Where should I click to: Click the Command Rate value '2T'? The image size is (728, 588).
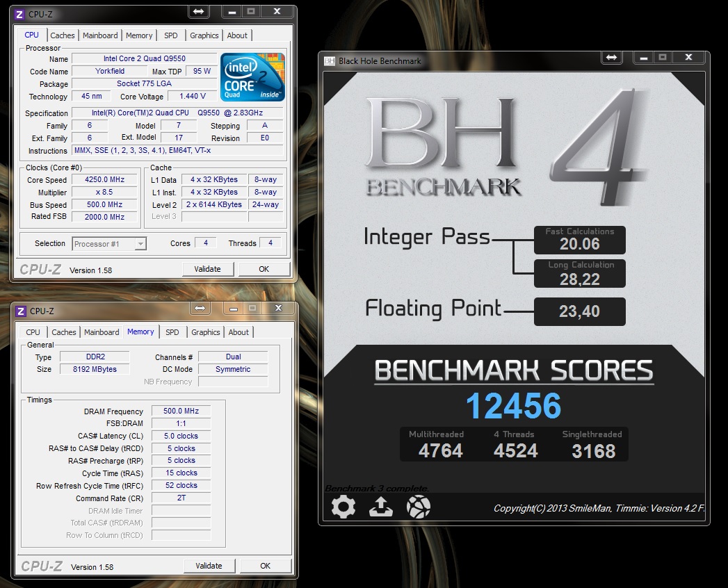(x=181, y=498)
